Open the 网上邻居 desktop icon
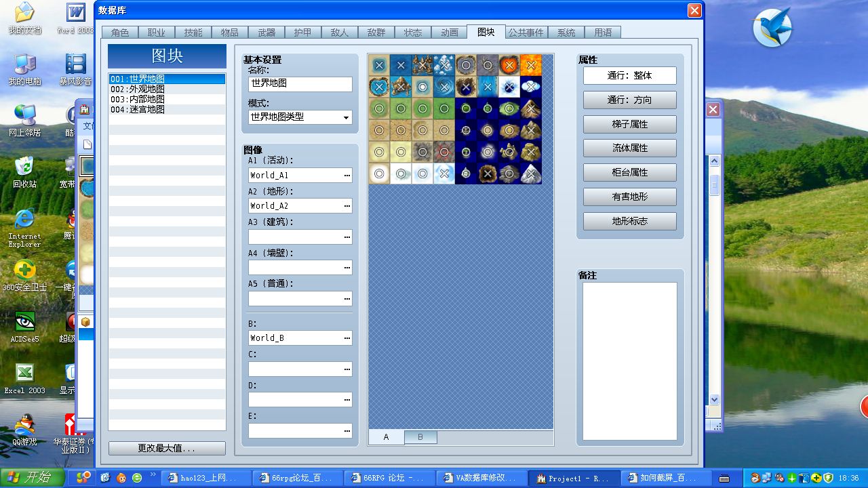Image resolution: width=868 pixels, height=488 pixels. coord(24,121)
